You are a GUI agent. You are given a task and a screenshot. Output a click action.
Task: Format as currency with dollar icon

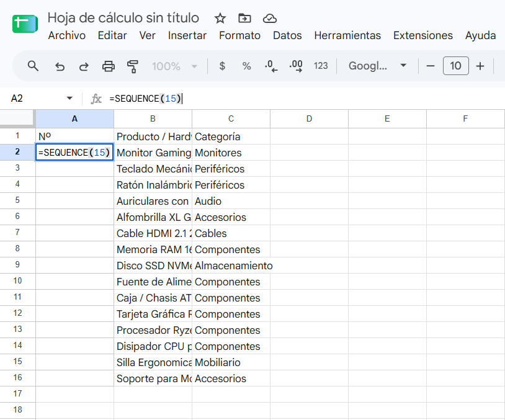tap(222, 66)
